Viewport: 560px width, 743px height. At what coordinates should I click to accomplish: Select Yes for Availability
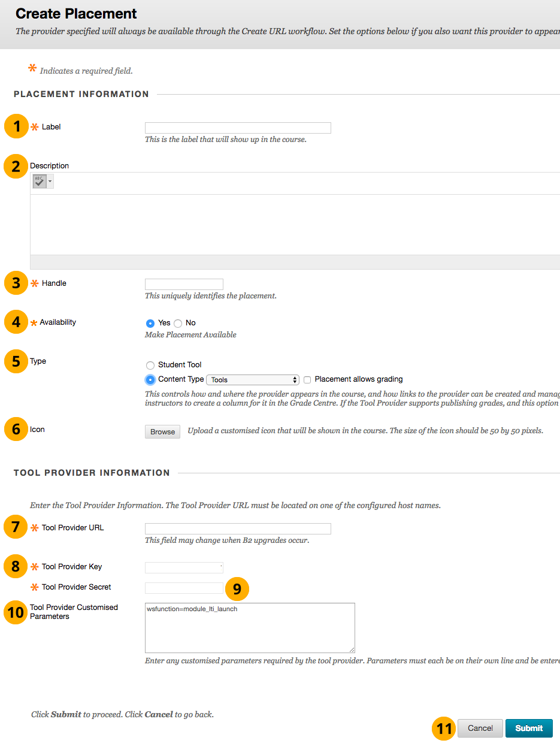tap(150, 323)
